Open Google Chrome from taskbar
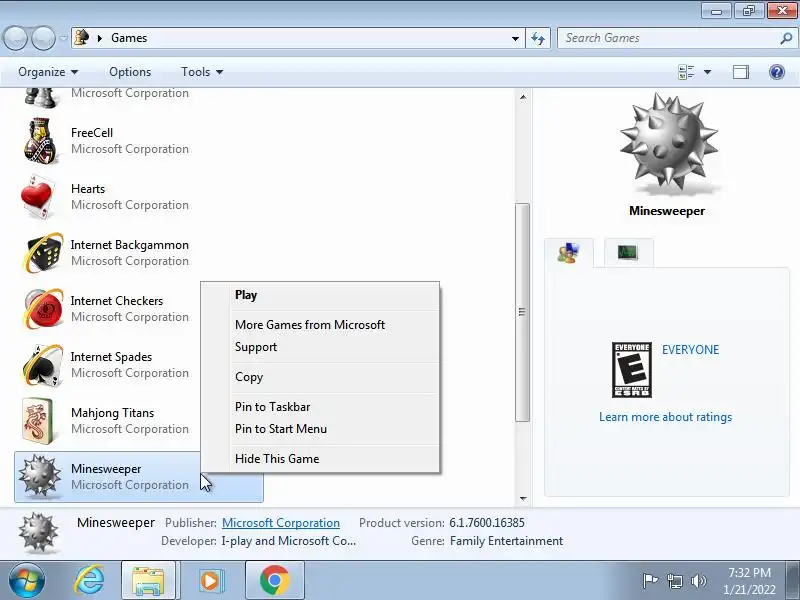 pyautogui.click(x=274, y=581)
